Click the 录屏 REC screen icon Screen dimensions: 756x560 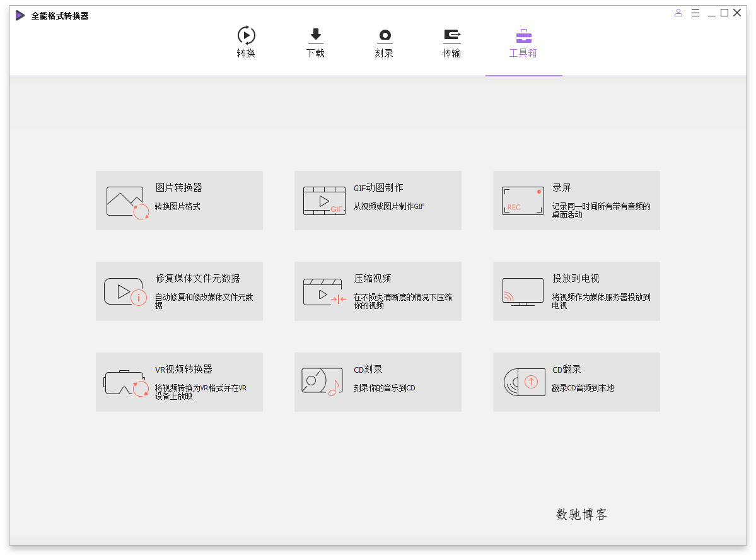[x=523, y=201]
